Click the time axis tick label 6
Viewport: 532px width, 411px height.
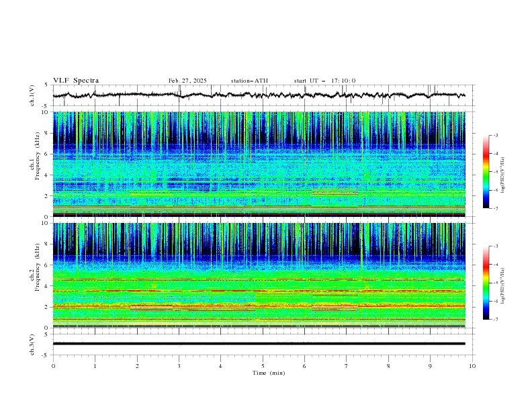click(305, 366)
